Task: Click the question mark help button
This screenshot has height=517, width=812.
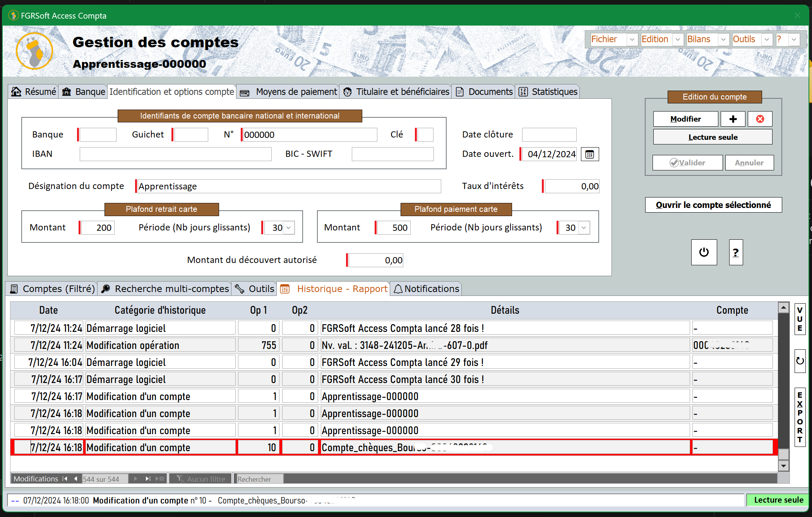Action: (736, 252)
